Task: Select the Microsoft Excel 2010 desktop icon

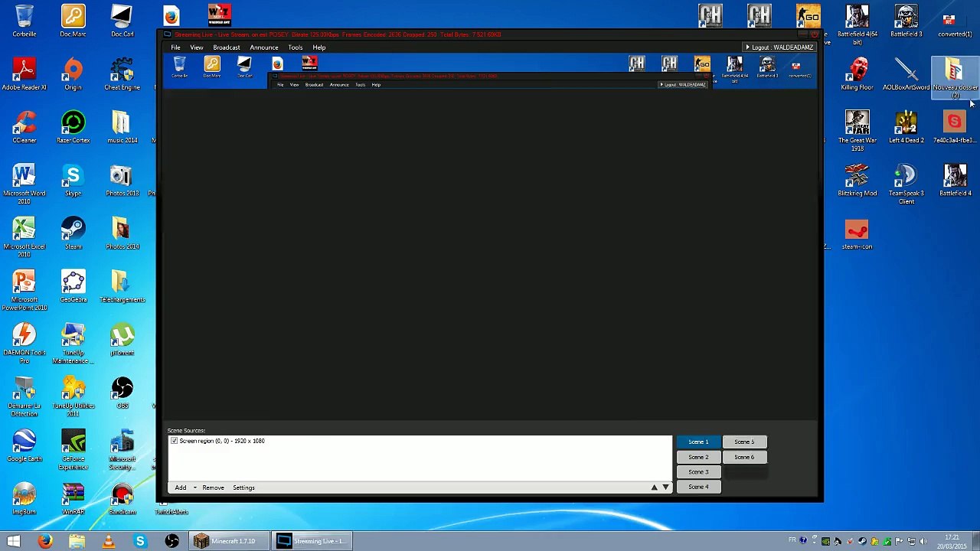Action: click(x=24, y=237)
